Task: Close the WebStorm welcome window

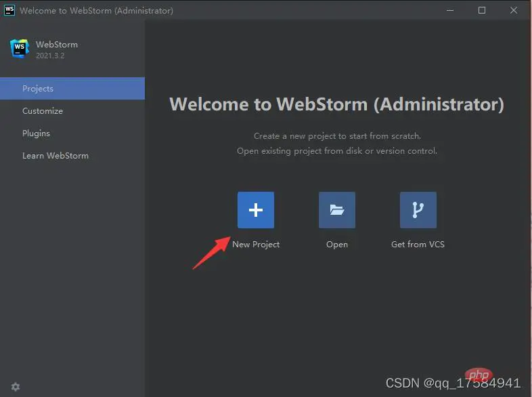Action: pyautogui.click(x=514, y=11)
